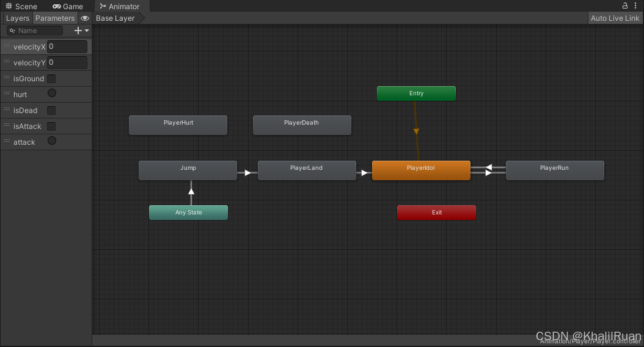The height and width of the screenshot is (347, 644).
Task: Click the parameter Name search field
Action: point(35,31)
